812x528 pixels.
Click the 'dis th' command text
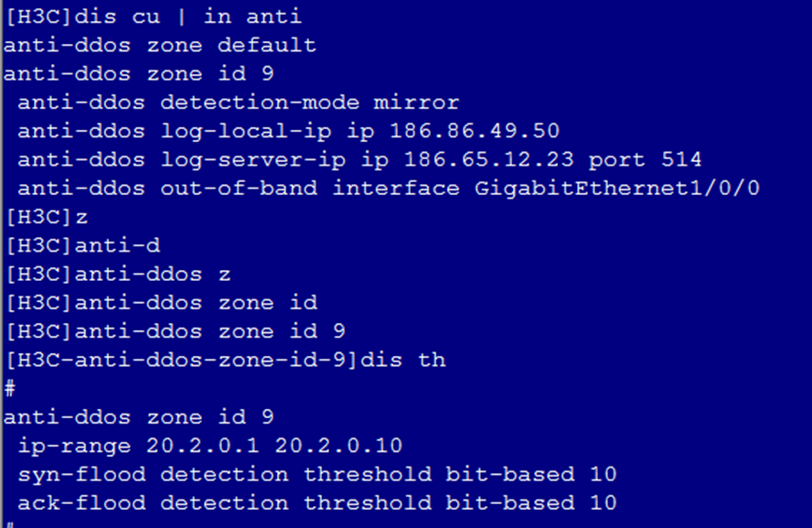pyautogui.click(x=403, y=360)
